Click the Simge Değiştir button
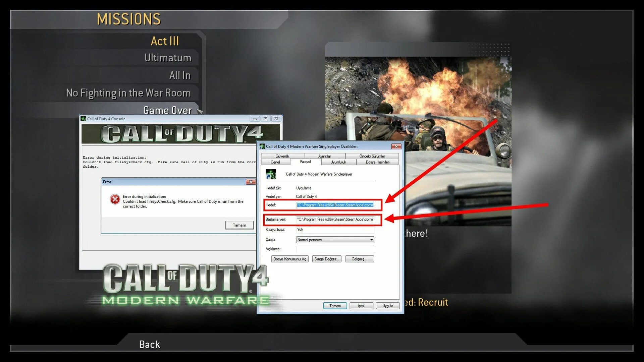644x362 pixels. click(x=326, y=259)
